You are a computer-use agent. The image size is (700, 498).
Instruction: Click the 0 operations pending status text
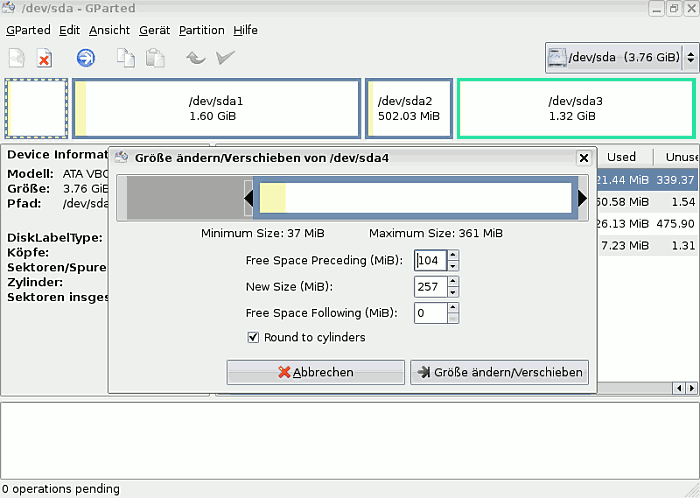61,489
